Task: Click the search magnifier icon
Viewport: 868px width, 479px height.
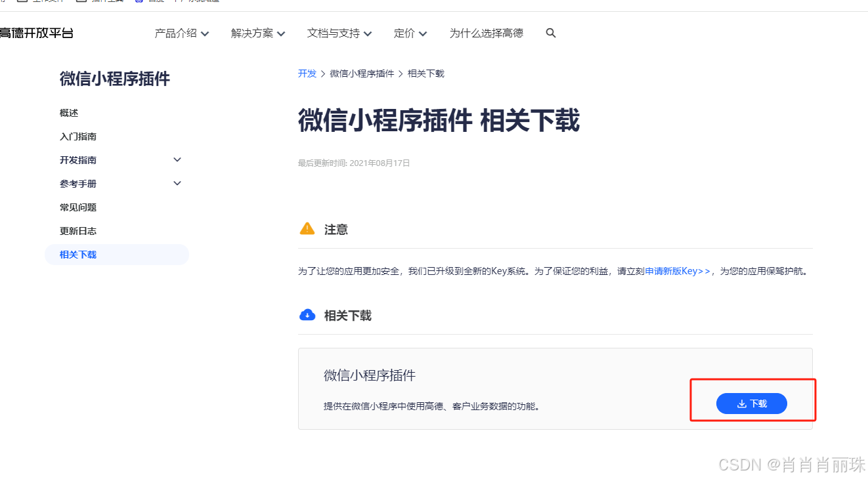Action: pyautogui.click(x=551, y=33)
